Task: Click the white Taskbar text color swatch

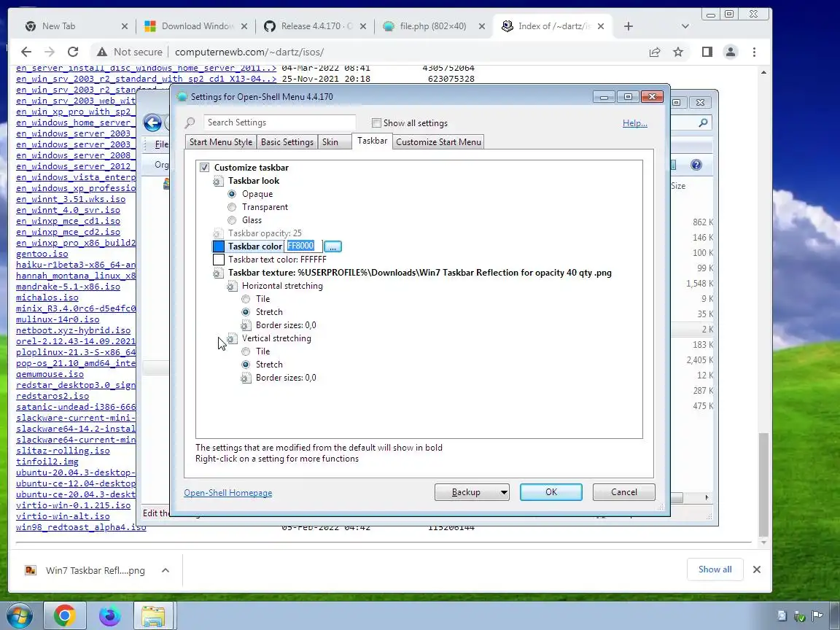Action: point(219,260)
